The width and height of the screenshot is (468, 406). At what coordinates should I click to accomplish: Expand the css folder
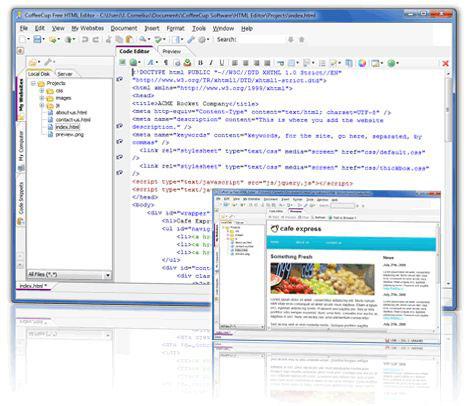click(x=42, y=90)
